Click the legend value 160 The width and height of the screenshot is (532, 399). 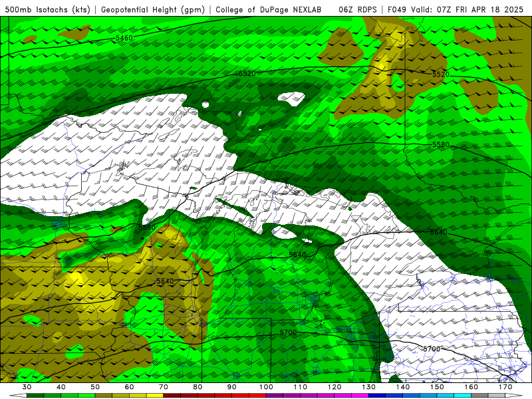471,387
